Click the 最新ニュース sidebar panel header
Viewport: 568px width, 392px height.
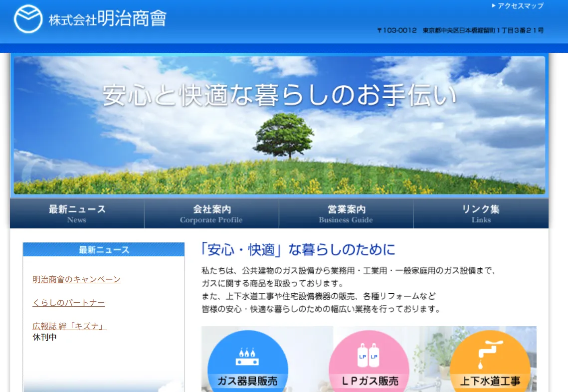104,250
